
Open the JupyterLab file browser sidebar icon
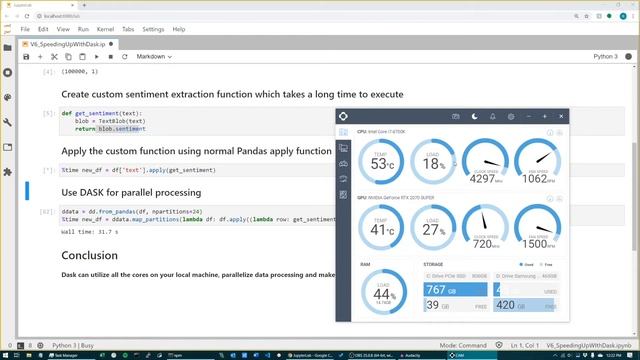coord(7,48)
